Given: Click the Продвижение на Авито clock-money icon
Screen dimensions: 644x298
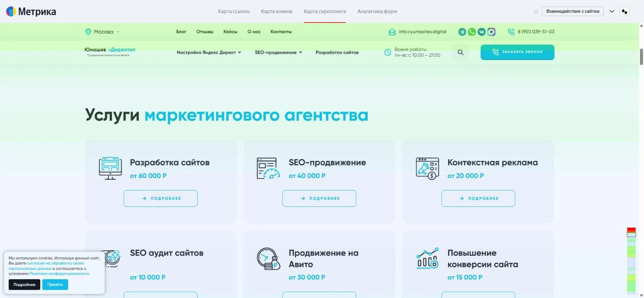Looking at the screenshot, I should click(269, 259).
